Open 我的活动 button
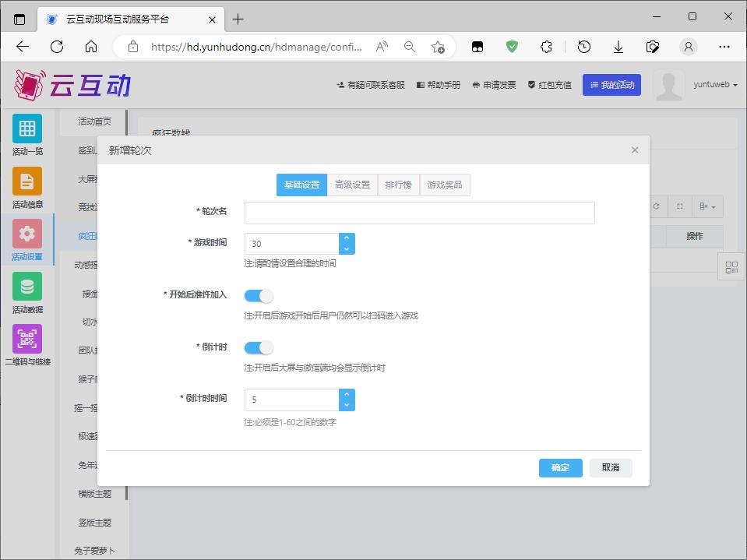The width and height of the screenshot is (747, 560). [x=611, y=85]
